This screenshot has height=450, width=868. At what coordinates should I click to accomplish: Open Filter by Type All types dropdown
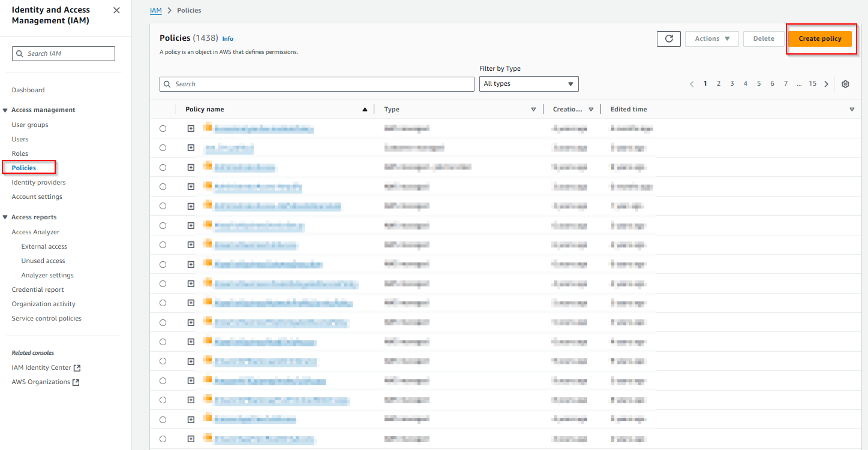coord(529,84)
